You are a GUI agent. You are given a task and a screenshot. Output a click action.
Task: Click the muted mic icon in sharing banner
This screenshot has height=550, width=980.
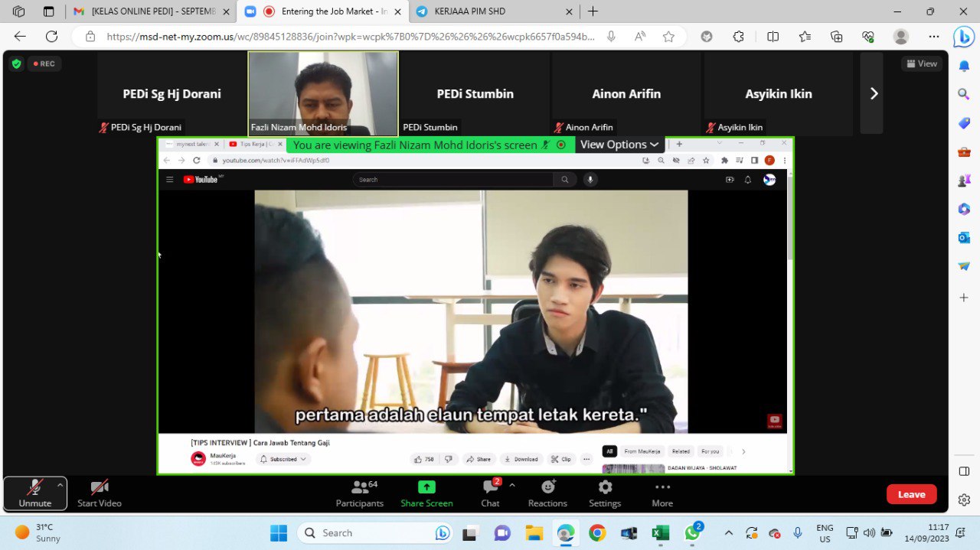tap(546, 145)
